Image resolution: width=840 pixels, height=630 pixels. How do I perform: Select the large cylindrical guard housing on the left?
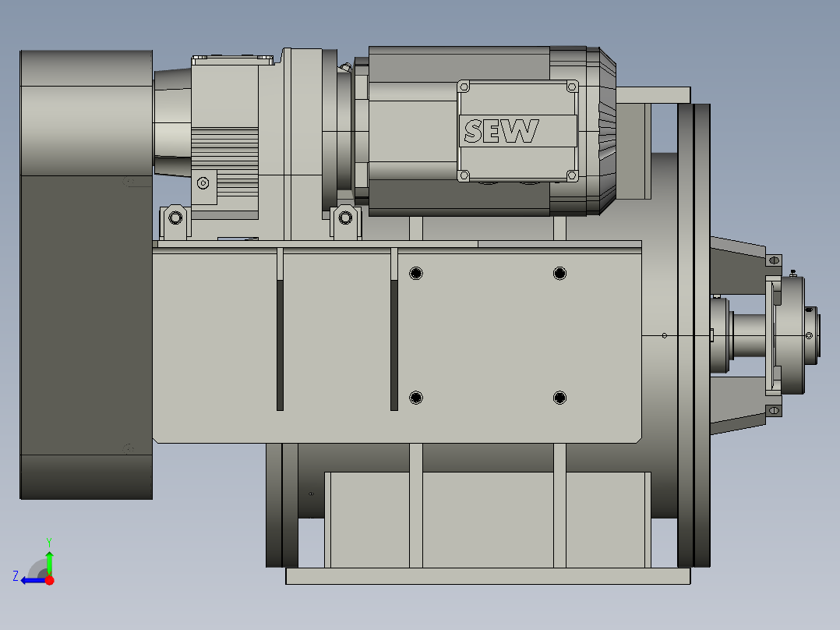click(86, 274)
